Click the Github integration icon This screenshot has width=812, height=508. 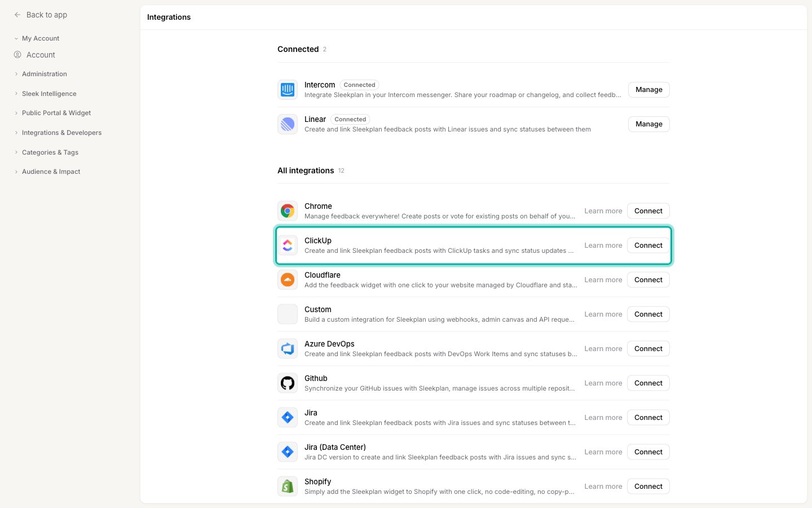click(288, 383)
